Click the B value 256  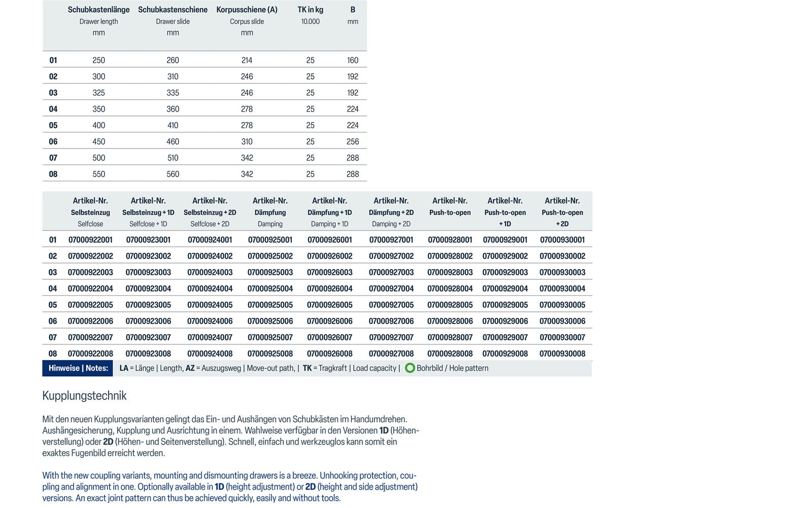tap(353, 142)
